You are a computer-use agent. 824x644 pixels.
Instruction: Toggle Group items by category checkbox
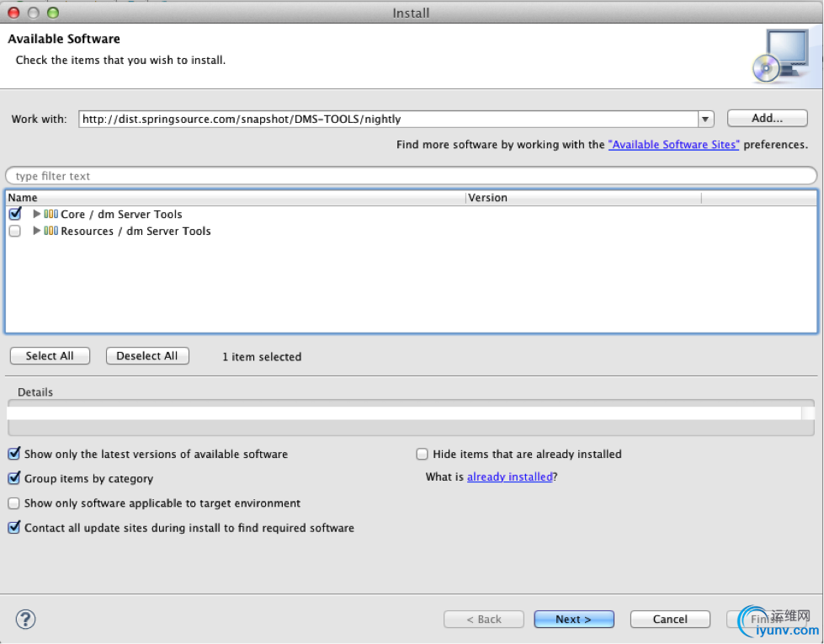pos(14,478)
